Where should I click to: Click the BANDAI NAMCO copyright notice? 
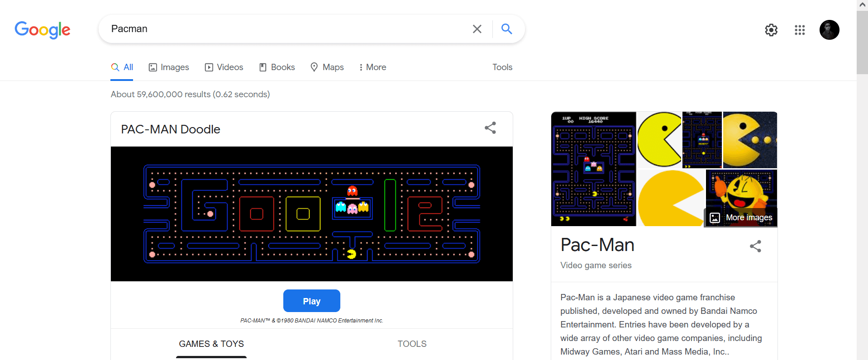(x=312, y=321)
